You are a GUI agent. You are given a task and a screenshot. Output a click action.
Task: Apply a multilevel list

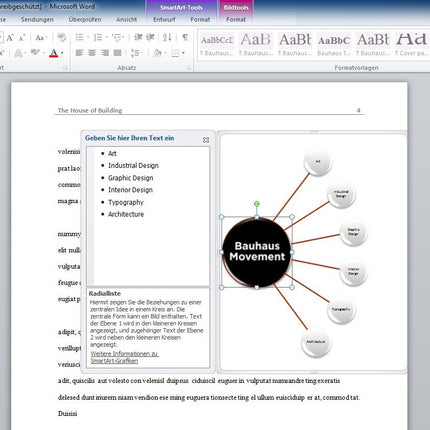(117, 37)
